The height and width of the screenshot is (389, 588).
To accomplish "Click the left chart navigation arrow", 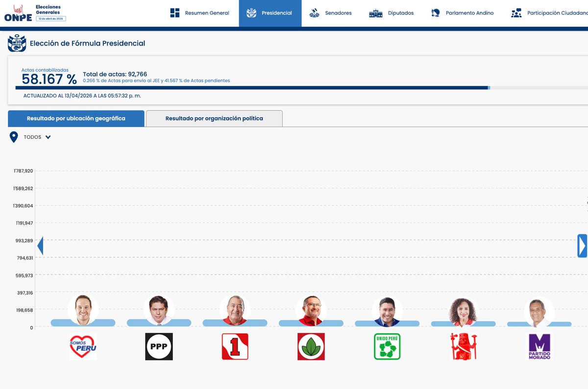I will [40, 245].
